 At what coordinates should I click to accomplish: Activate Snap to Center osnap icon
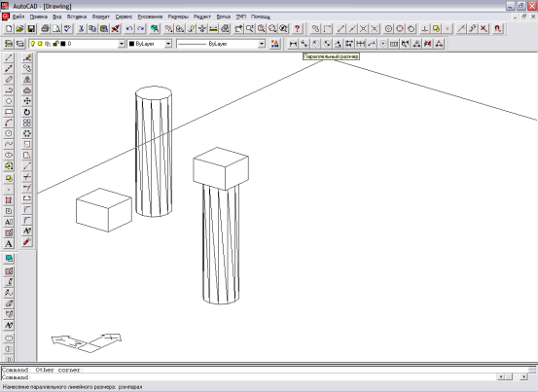(x=388, y=29)
